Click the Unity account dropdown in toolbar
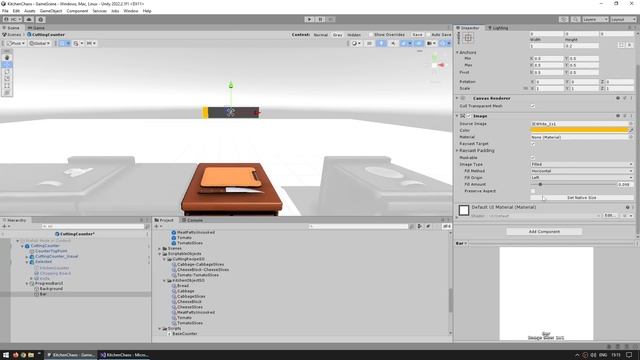Screen dimensions: 640x360 tap(12, 19)
